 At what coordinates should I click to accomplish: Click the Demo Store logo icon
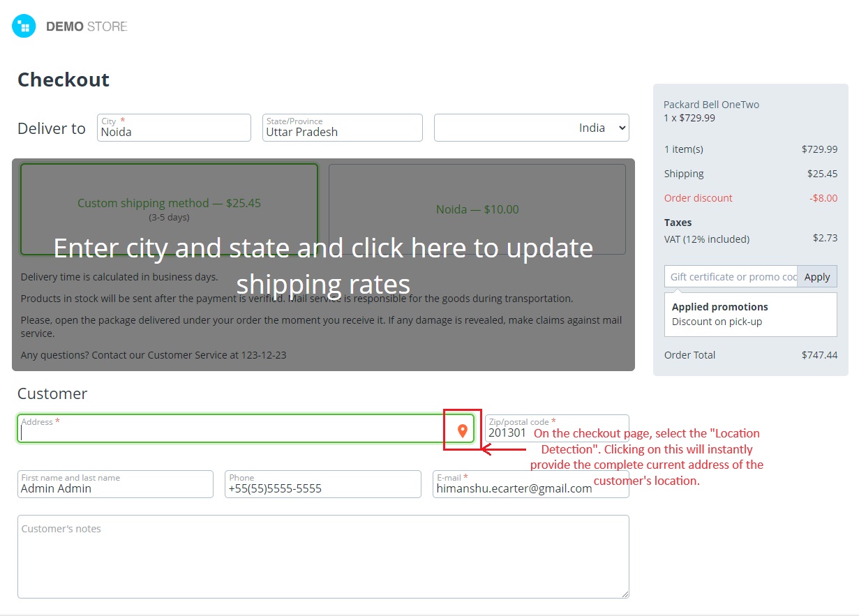click(x=24, y=27)
